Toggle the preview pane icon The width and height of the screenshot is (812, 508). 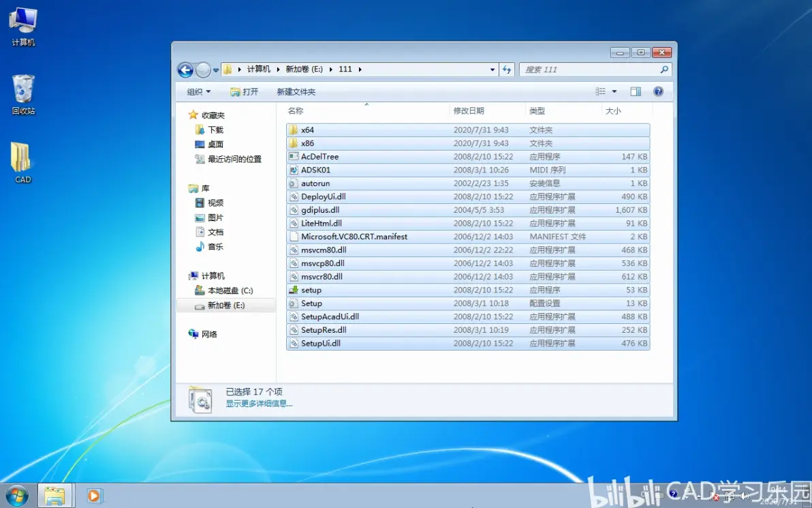point(636,92)
